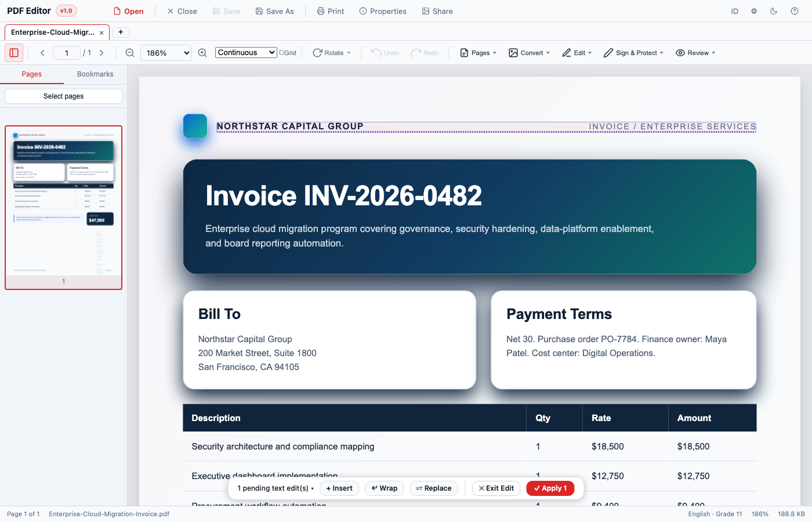Enable the Grid checkbox
This screenshot has width=812, height=522.
pyautogui.click(x=282, y=53)
